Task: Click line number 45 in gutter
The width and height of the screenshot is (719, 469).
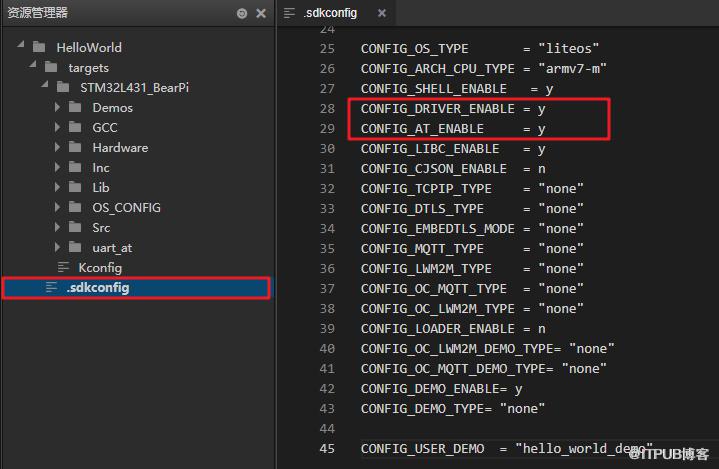Action: [x=327, y=448]
